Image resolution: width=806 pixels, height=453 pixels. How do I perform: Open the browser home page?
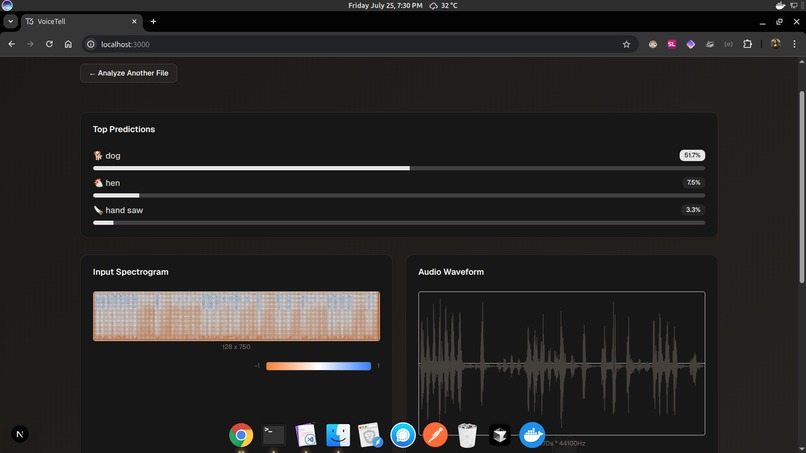click(x=68, y=44)
